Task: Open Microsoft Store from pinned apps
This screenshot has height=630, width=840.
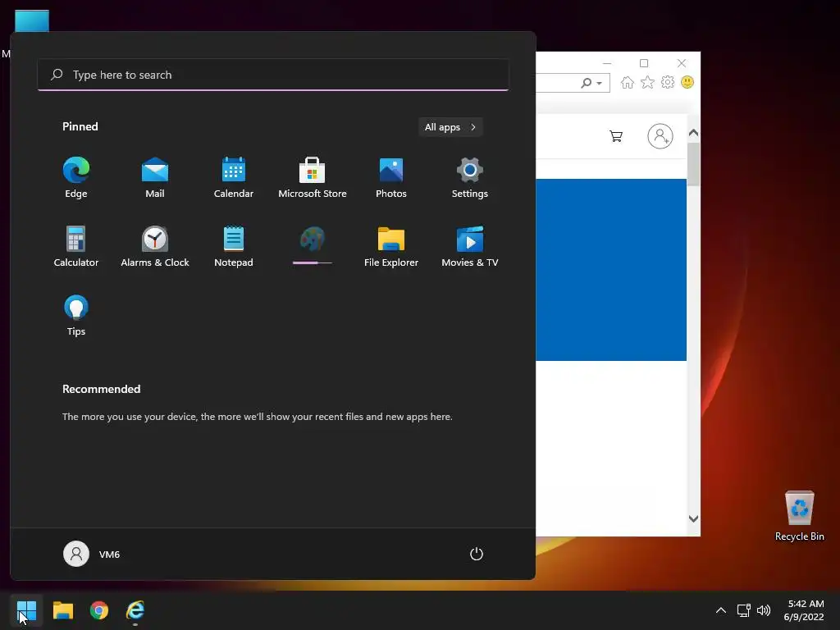Action: click(313, 178)
